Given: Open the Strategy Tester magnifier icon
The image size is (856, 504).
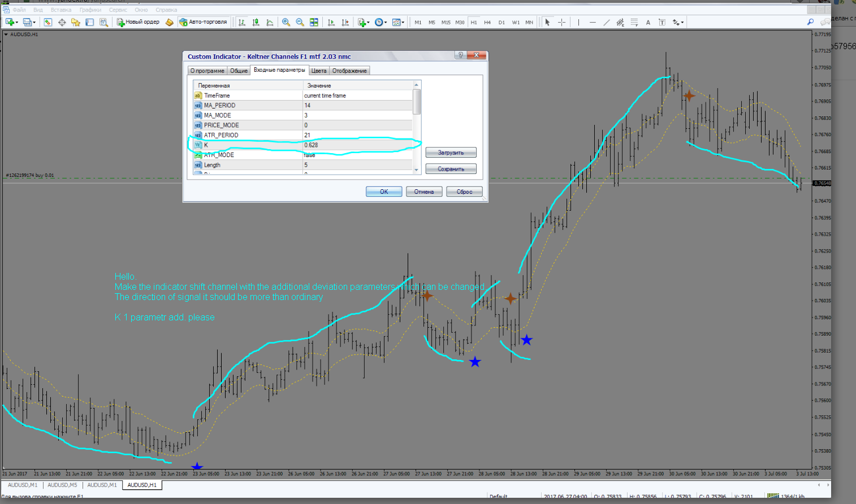Looking at the screenshot, I should (103, 22).
